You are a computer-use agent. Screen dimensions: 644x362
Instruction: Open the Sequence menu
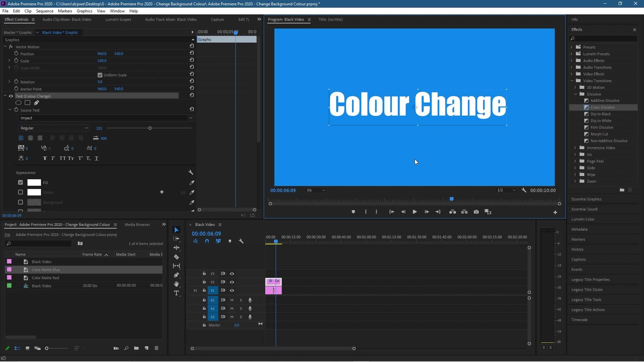tap(45, 11)
